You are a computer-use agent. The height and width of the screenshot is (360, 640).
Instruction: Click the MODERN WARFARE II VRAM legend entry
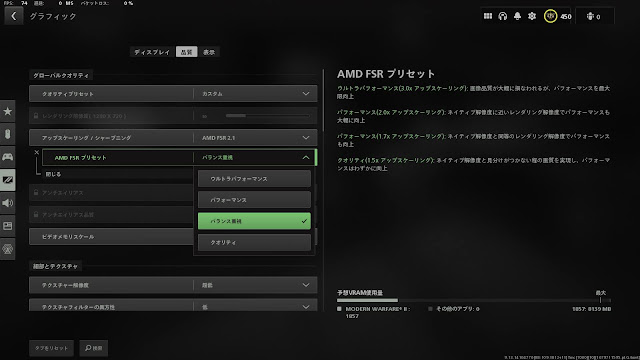pos(374,312)
